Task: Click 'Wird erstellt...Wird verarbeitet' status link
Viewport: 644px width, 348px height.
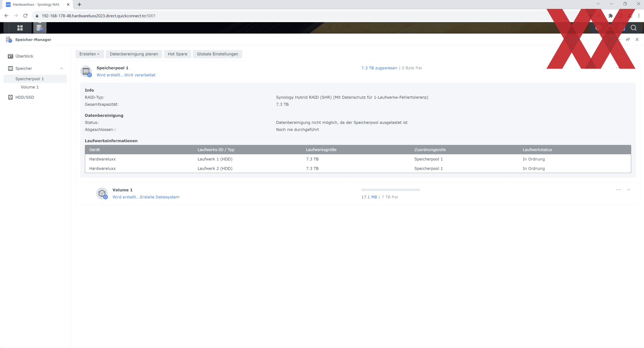Action: coord(126,75)
